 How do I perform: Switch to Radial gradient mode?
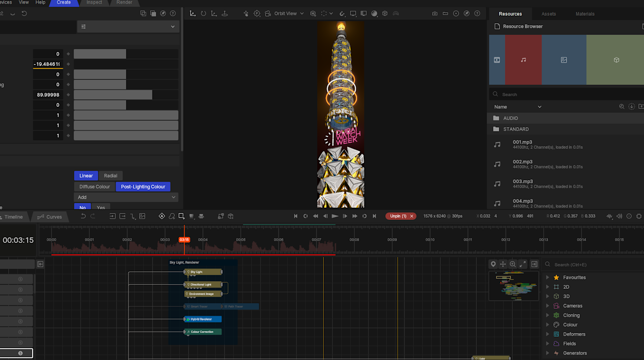(111, 175)
